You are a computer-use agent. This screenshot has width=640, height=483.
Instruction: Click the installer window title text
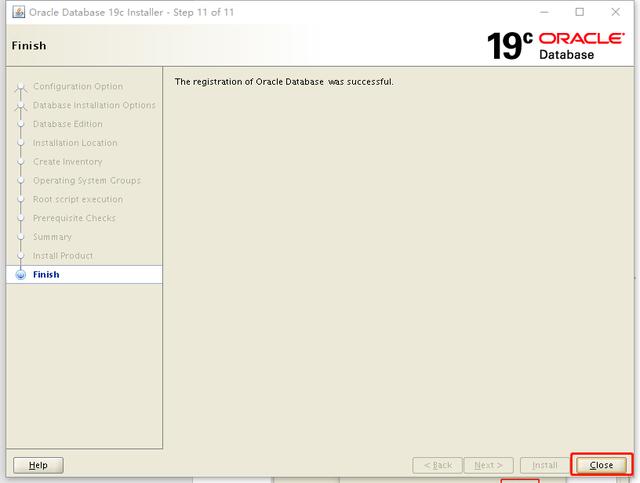click(131, 12)
